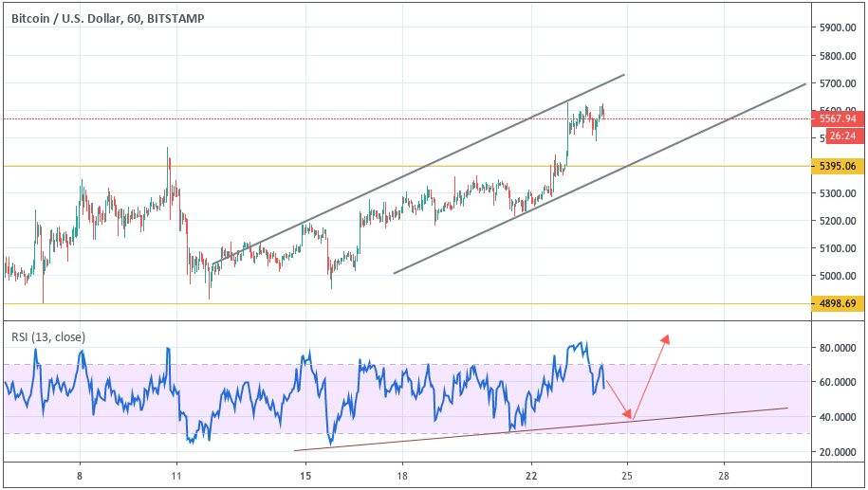868x490 pixels.
Task: Select the 5395.06 yellow price level label
Action: [837, 166]
